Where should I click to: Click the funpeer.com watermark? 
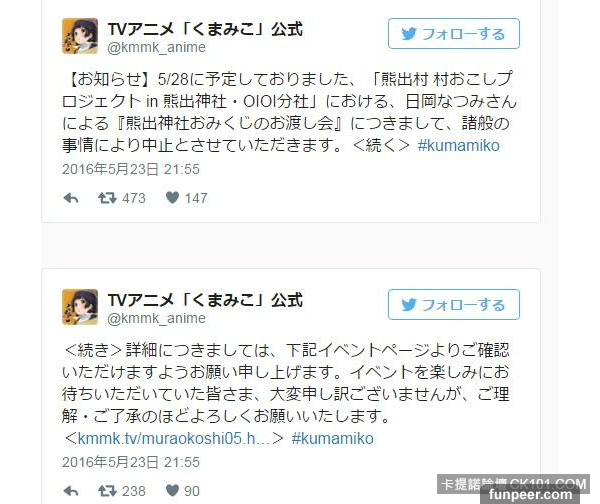point(530,495)
